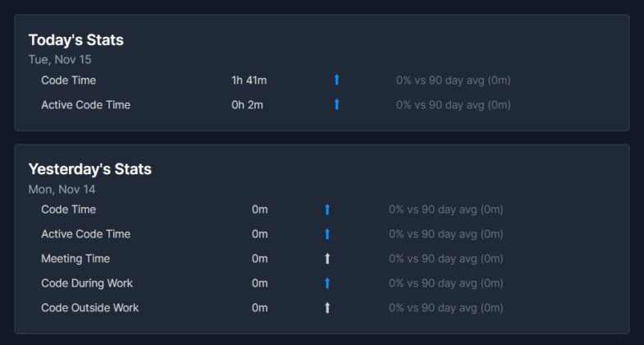Screen dimensions: 644x345
Task: Click today's Active Code Time label
Action: (x=85, y=105)
